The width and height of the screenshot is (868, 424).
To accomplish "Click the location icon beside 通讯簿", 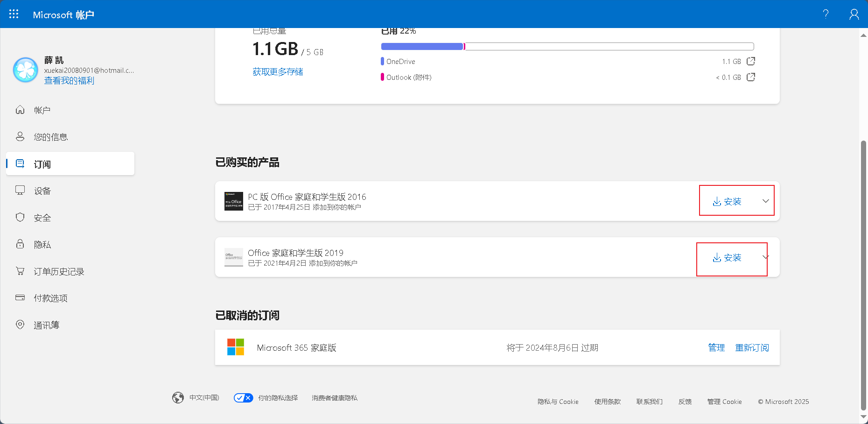I will coord(20,324).
